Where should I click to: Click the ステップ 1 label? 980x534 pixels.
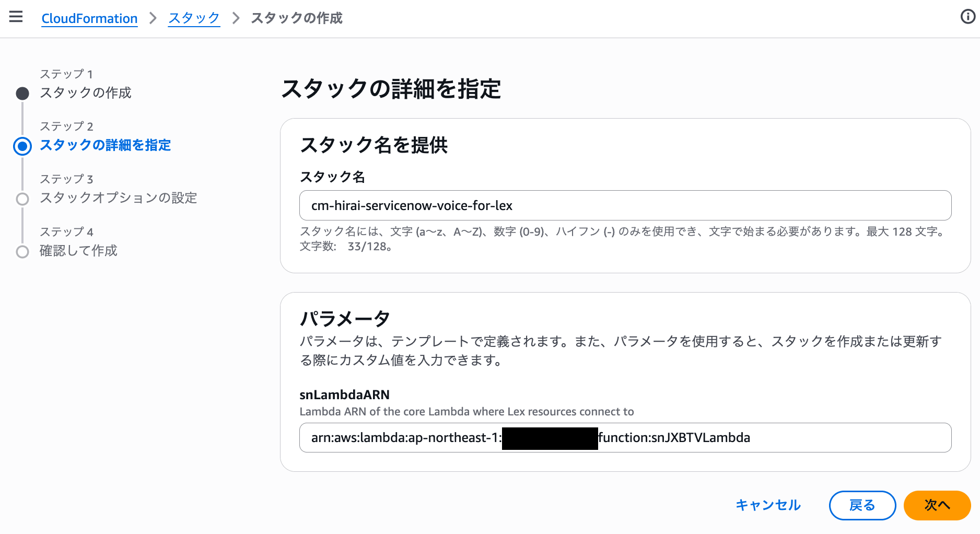click(x=66, y=74)
